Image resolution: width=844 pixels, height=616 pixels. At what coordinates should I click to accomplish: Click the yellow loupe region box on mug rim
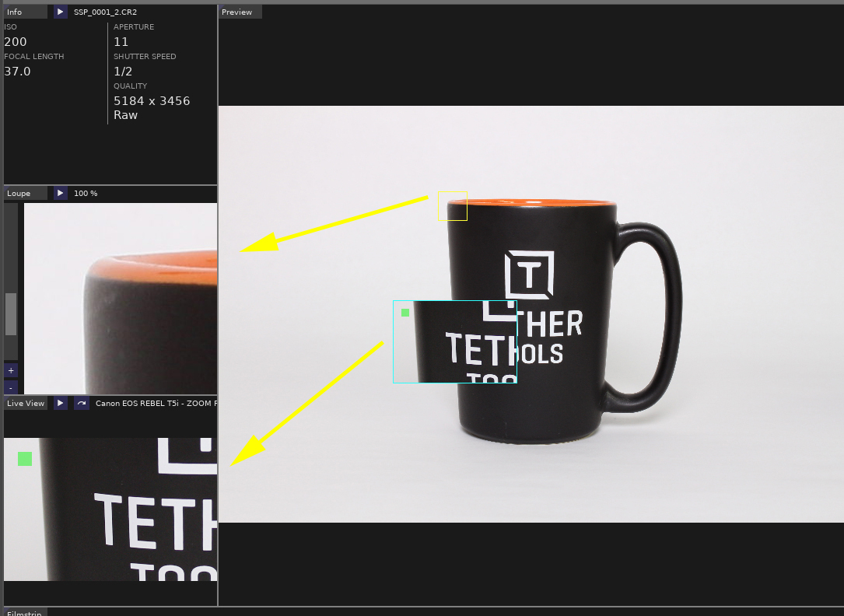tap(452, 205)
